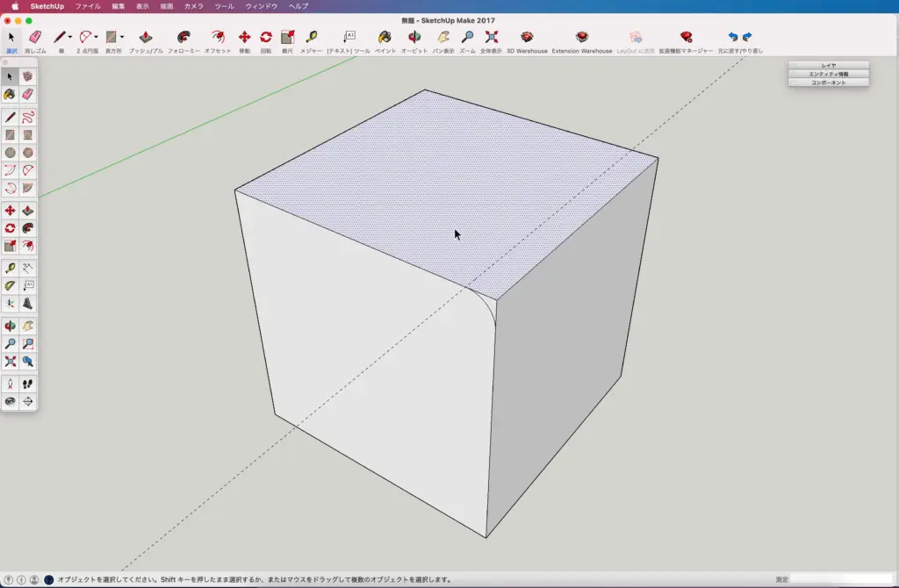The width and height of the screenshot is (899, 588).
Task: Select the Protractor tool in left palette
Action: (10, 285)
